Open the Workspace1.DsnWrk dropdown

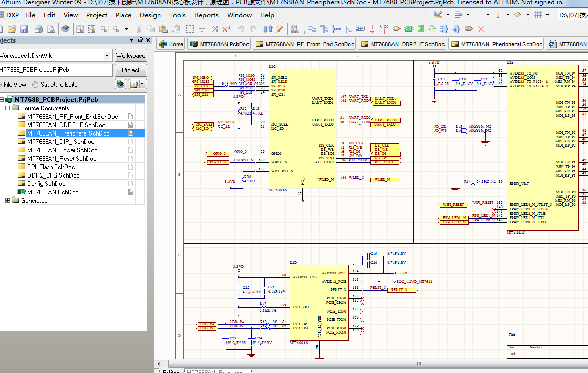[107, 56]
